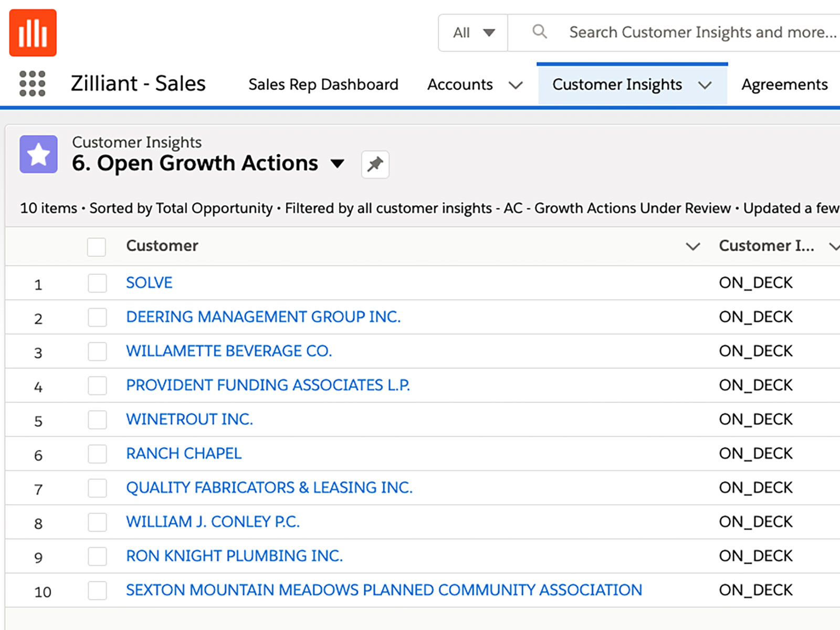Screen dimensions: 840x630
Task: Select the WINETROUT INC. row checkbox
Action: pos(97,419)
